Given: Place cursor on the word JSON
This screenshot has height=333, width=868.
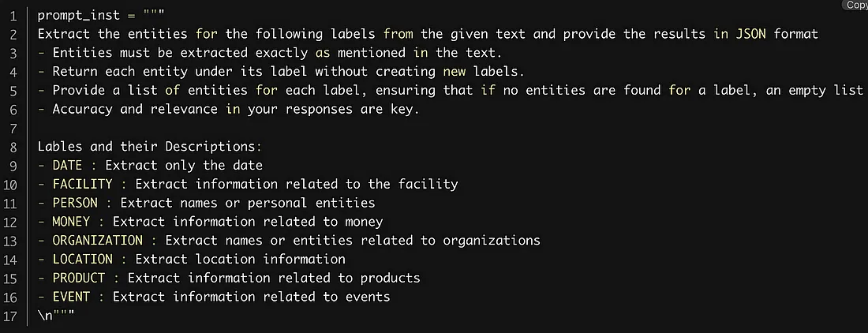Looking at the screenshot, I should [750, 34].
